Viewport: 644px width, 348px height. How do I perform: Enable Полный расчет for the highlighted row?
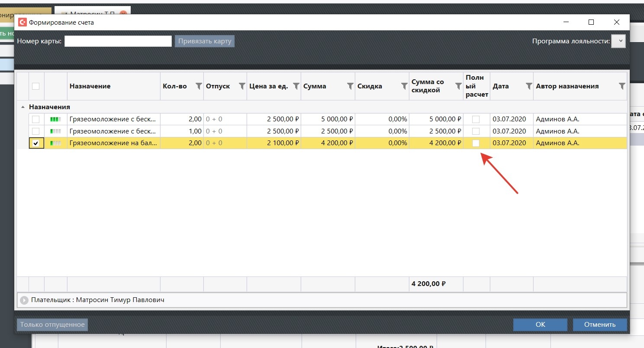pyautogui.click(x=476, y=143)
